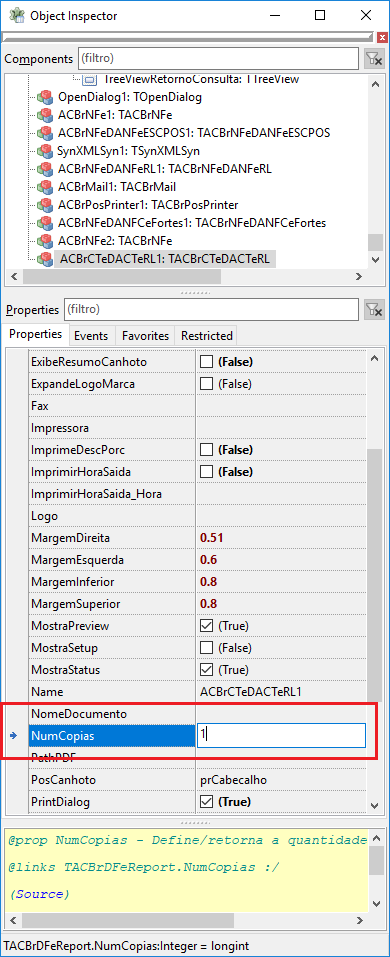Click the MargemEsquerda value 0.6
The width and height of the screenshot is (390, 957).
click(x=209, y=560)
